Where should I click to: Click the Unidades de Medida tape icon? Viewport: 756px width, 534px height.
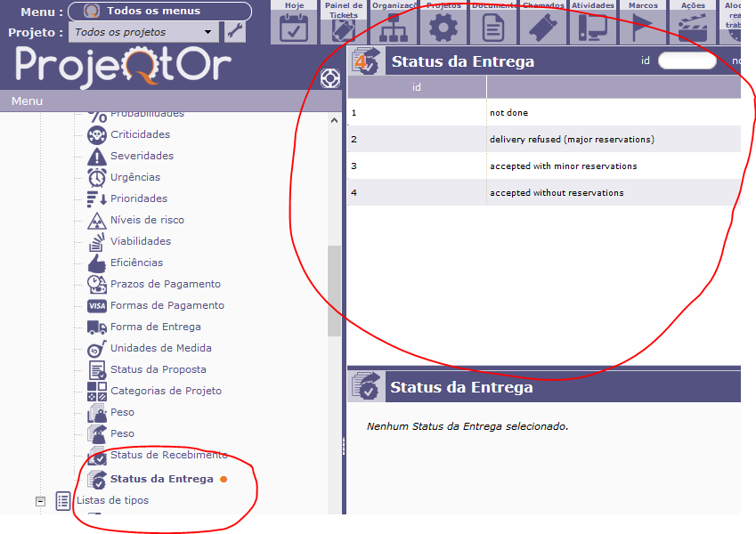97,349
